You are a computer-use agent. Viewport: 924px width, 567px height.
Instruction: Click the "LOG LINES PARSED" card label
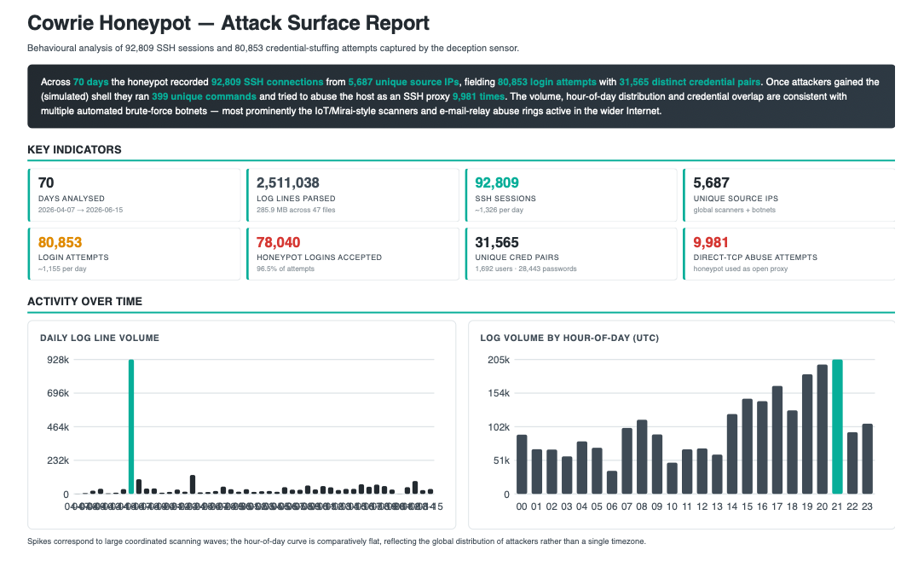296,199
